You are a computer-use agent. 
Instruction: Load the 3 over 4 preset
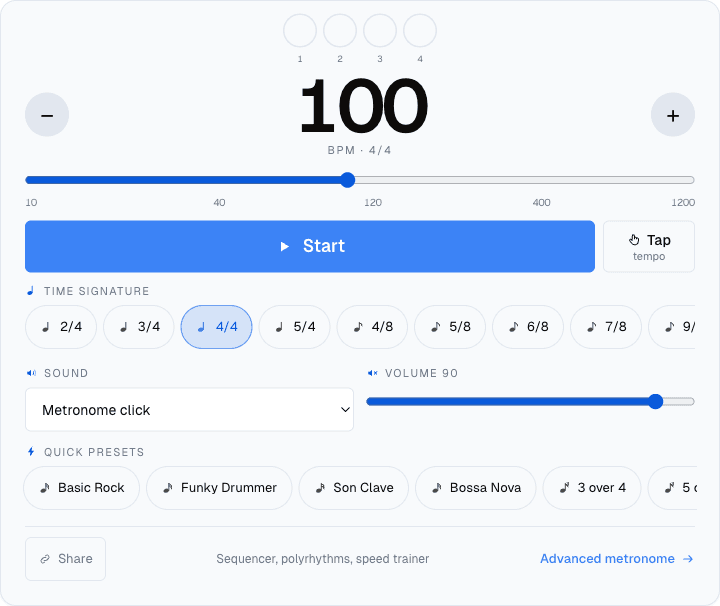point(592,488)
